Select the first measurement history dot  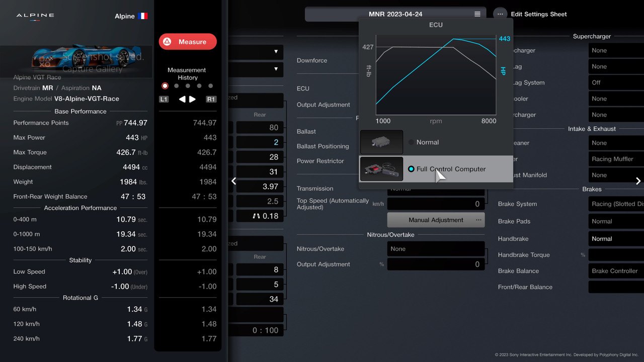click(x=165, y=86)
